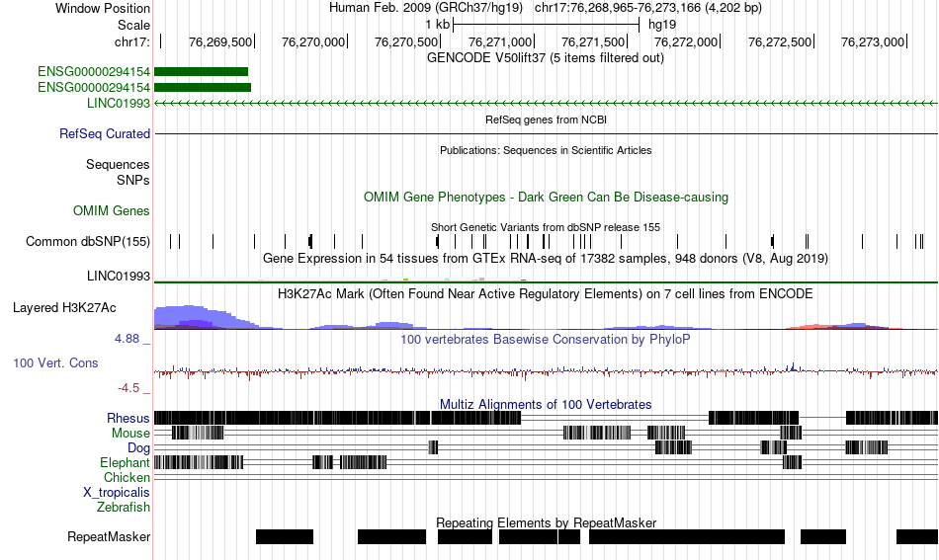Open the RefSeq genes from NCBI title
The image size is (939, 560).
pyautogui.click(x=546, y=120)
